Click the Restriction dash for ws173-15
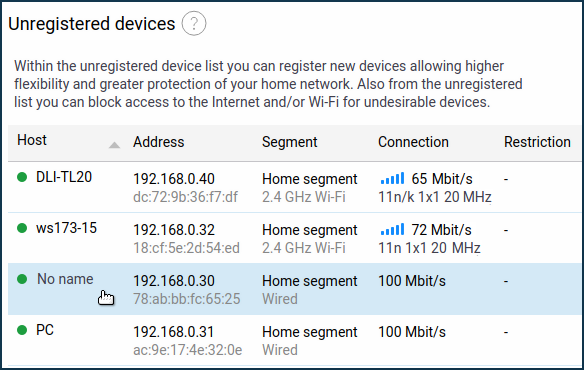The image size is (584, 370). pos(506,230)
